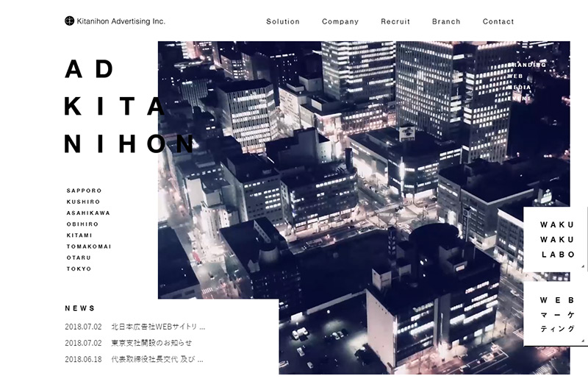Select the KITAMI branch link

click(x=79, y=235)
